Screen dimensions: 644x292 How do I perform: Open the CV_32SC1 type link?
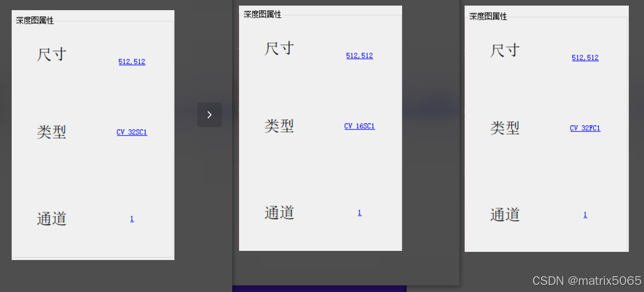132,132
